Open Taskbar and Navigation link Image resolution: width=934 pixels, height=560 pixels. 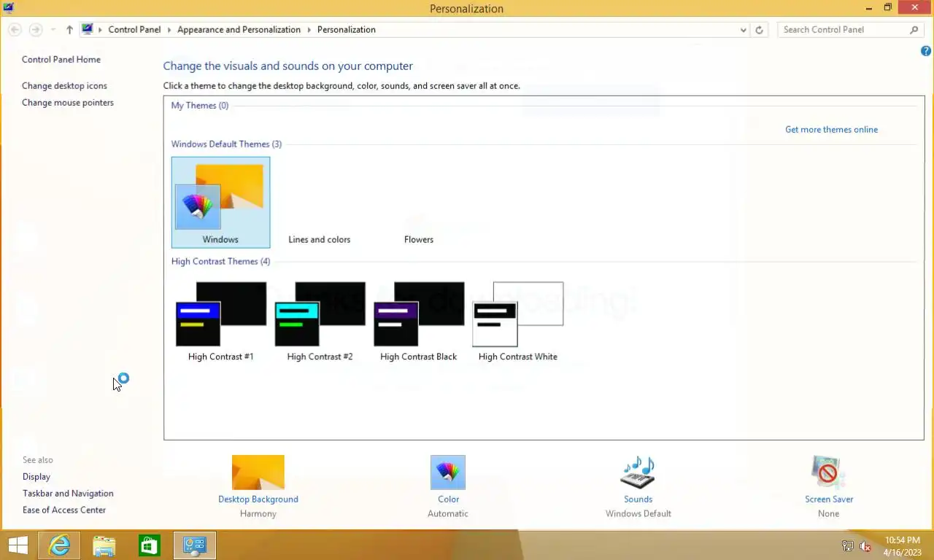68,494
